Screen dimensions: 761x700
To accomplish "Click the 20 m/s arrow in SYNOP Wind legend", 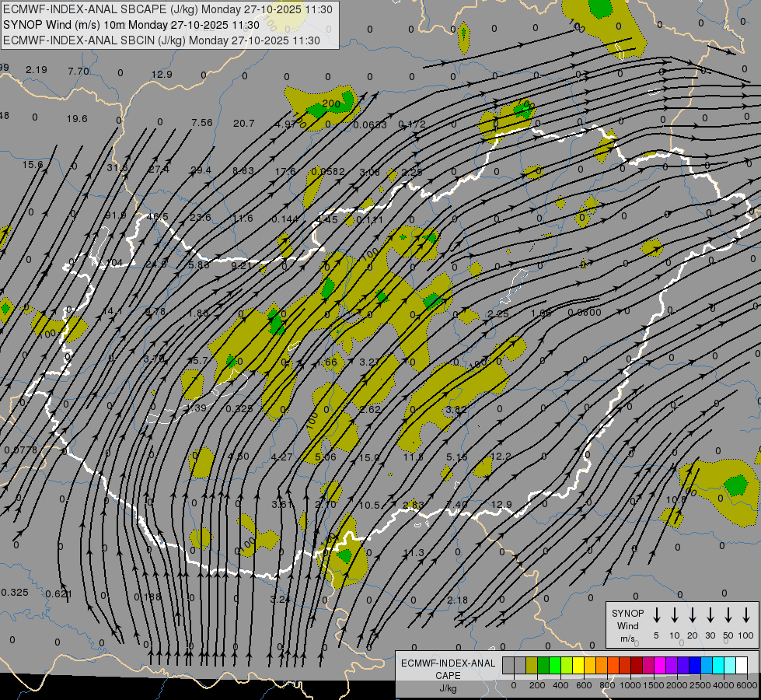I will click(x=693, y=615).
